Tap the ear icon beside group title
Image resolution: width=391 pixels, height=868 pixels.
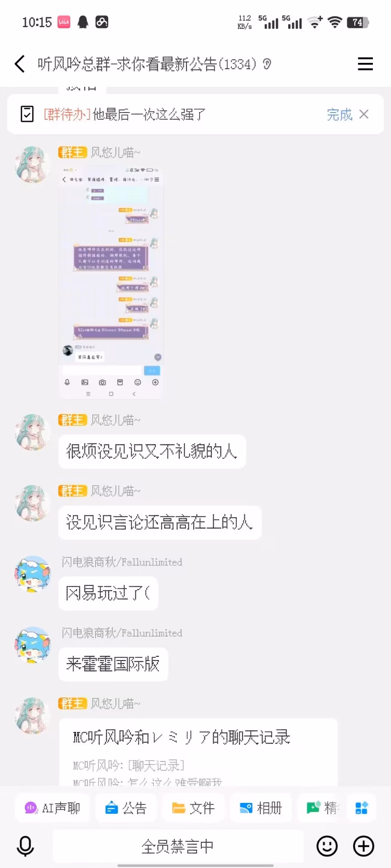tap(267, 64)
